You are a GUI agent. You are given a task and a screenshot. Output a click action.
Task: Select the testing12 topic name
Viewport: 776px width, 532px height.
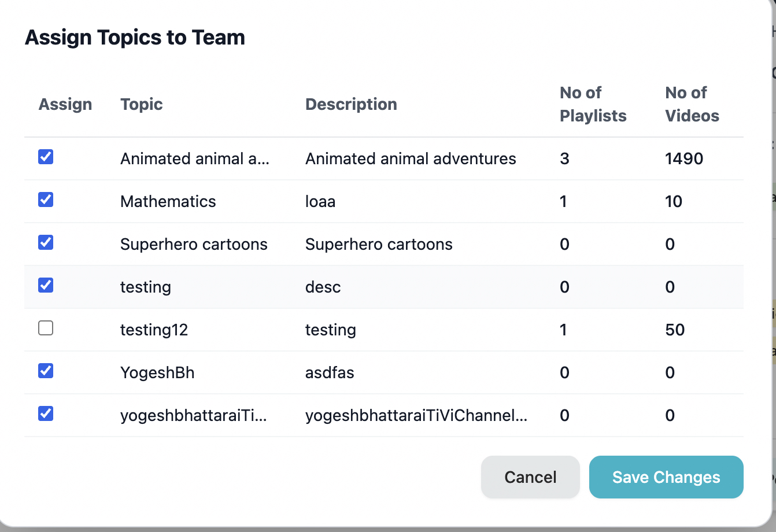coord(154,330)
